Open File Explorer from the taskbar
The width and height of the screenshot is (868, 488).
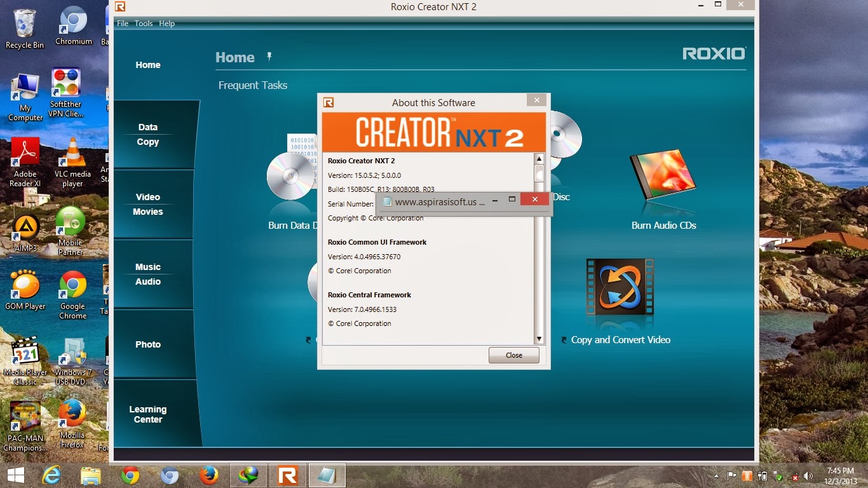click(x=91, y=475)
